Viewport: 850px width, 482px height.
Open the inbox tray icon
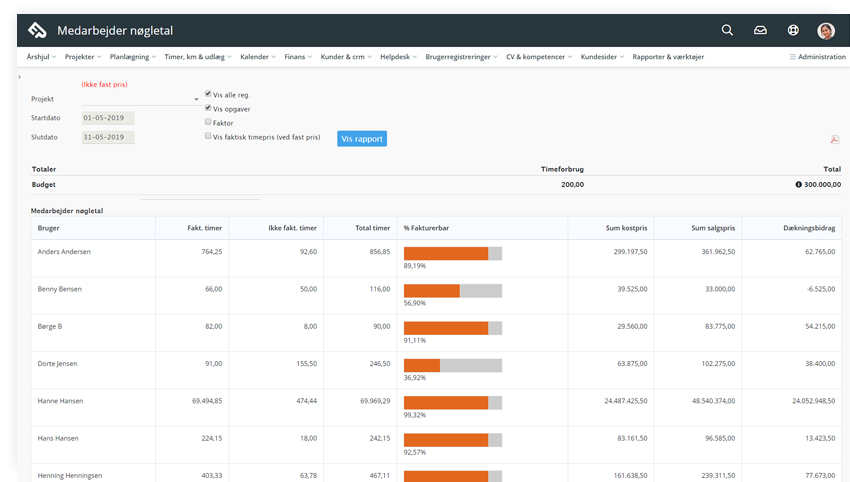(x=760, y=30)
